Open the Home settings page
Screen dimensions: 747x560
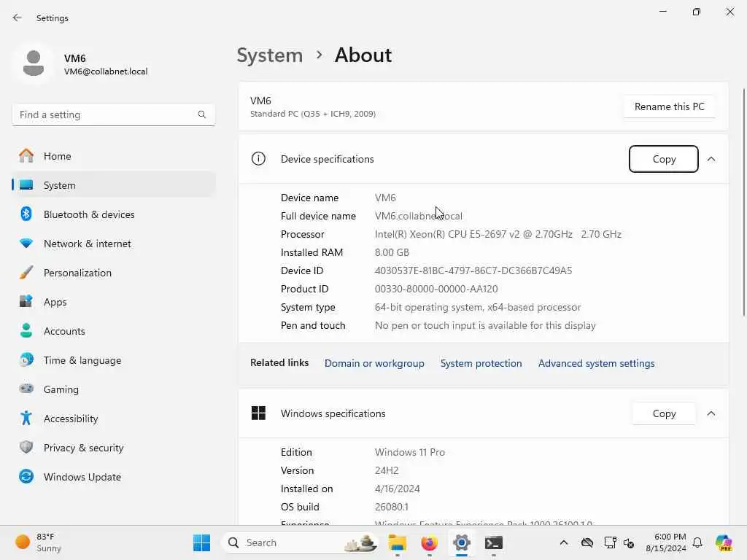(x=113, y=156)
